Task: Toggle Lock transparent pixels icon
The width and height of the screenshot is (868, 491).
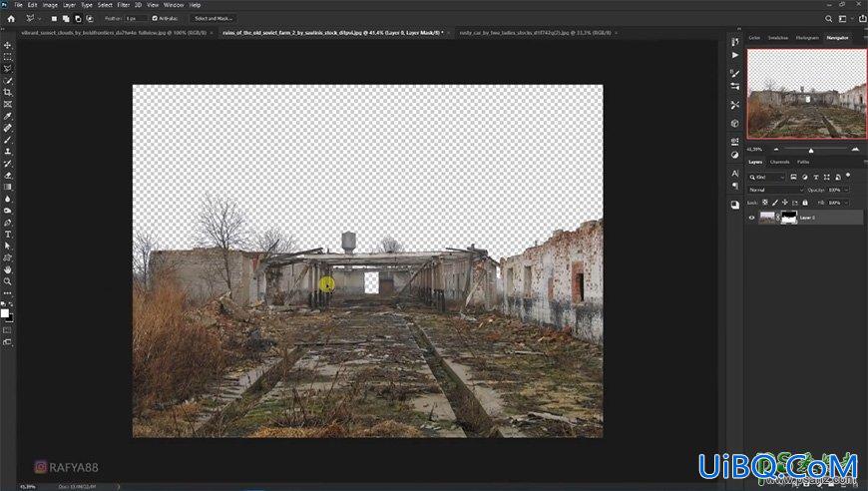Action: click(x=765, y=203)
